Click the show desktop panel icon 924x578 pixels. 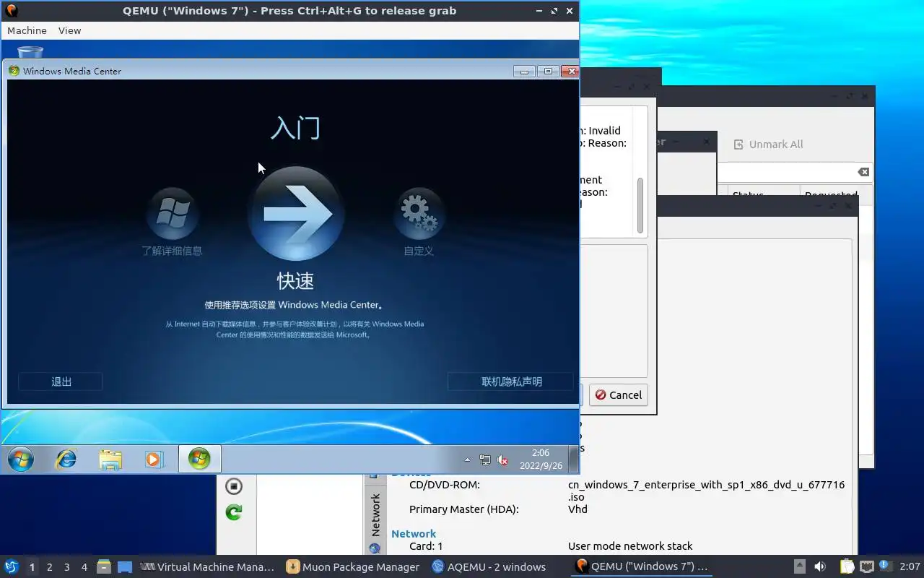[125, 566]
